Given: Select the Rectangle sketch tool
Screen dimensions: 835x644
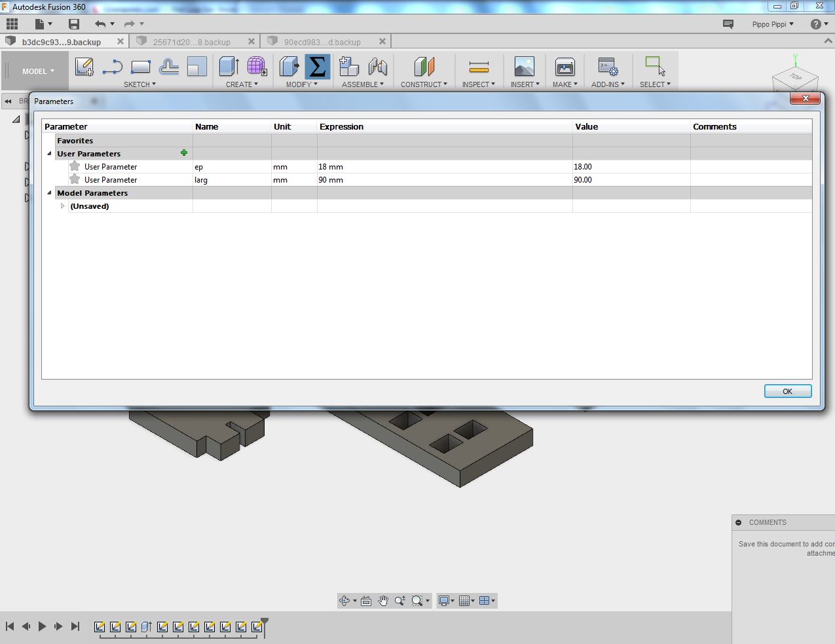Looking at the screenshot, I should [141, 66].
